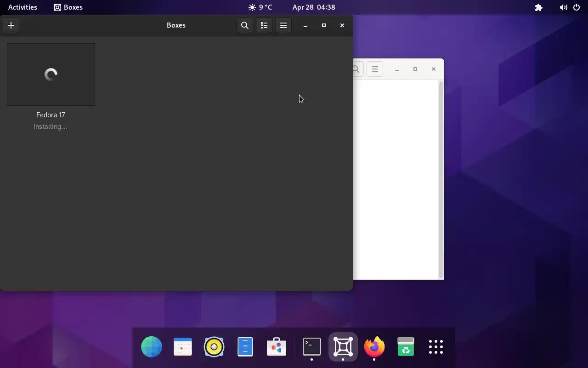
Task: Launch the Software store from the dock
Action: (277, 347)
